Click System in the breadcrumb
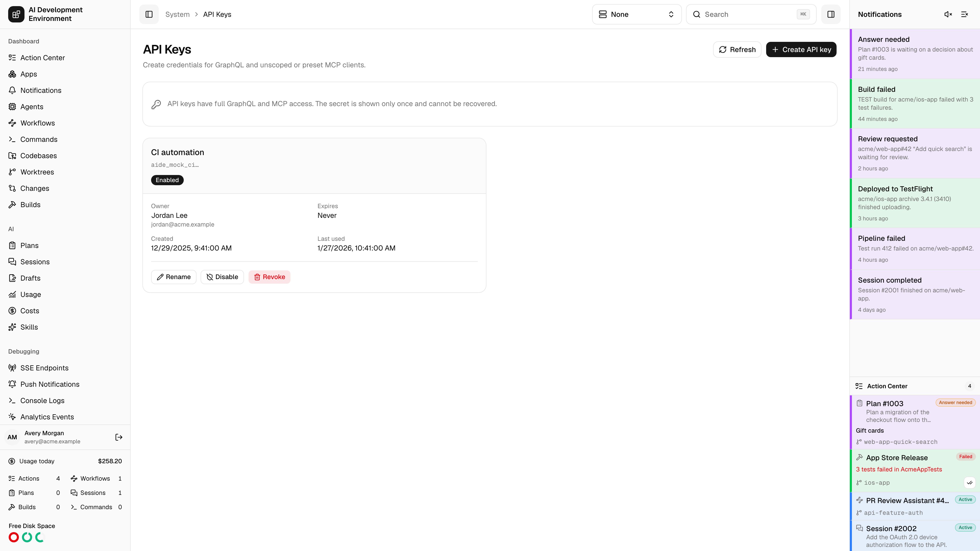Screen dimensions: 980x551 [177, 14]
